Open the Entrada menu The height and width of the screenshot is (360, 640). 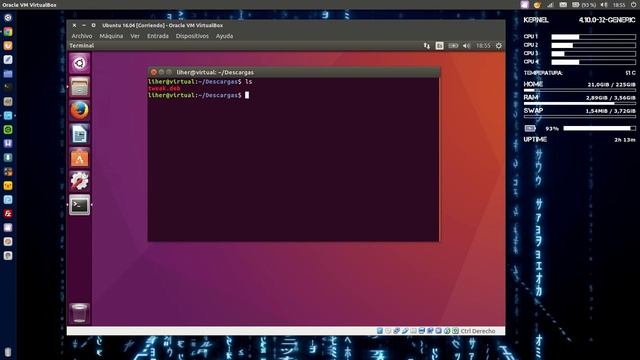click(x=158, y=36)
